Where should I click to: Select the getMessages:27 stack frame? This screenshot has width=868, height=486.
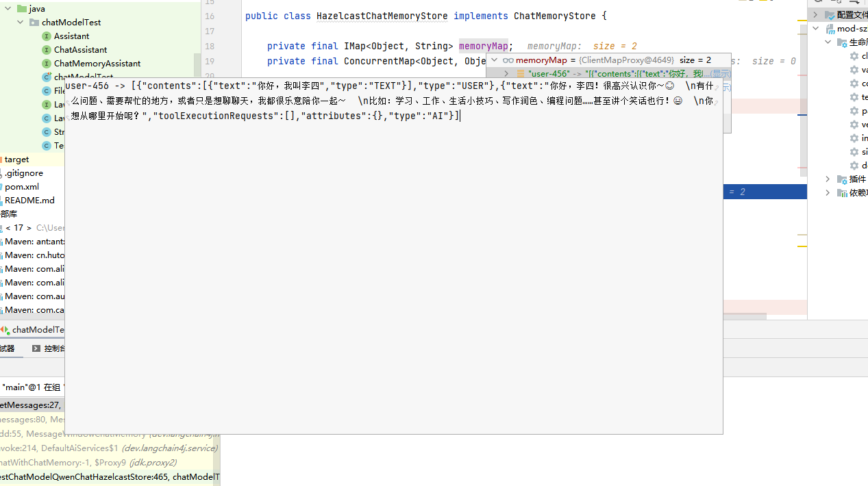(x=31, y=405)
